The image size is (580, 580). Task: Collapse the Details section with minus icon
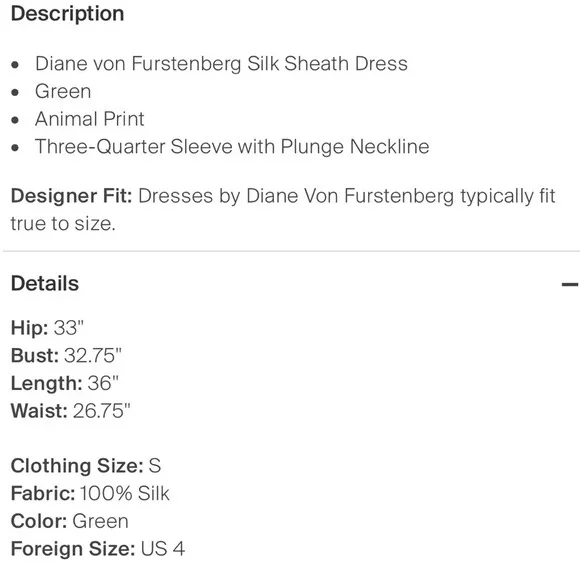click(x=570, y=284)
